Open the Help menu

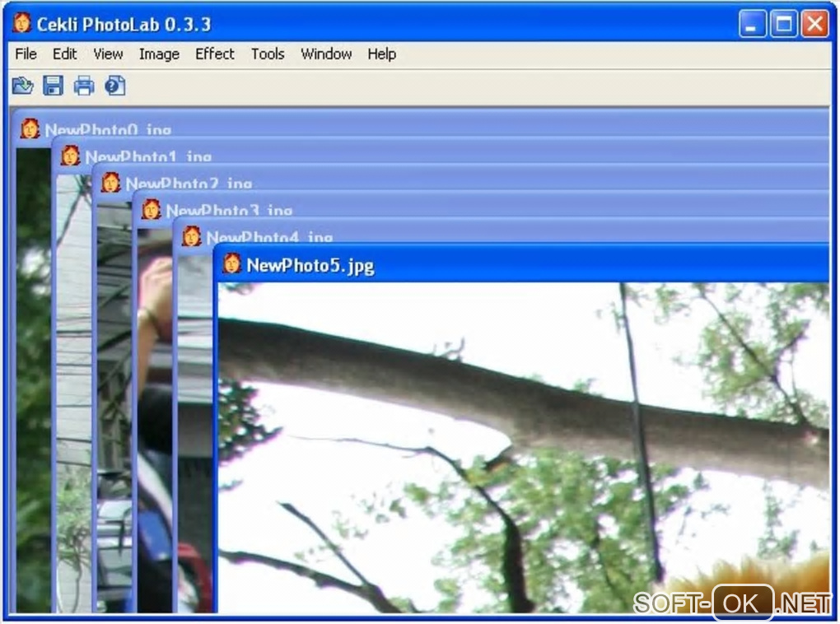pyautogui.click(x=381, y=54)
